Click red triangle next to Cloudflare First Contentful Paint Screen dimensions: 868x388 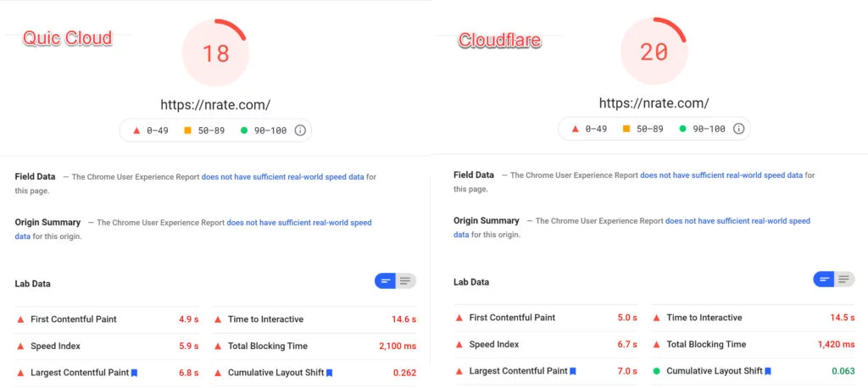point(459,318)
